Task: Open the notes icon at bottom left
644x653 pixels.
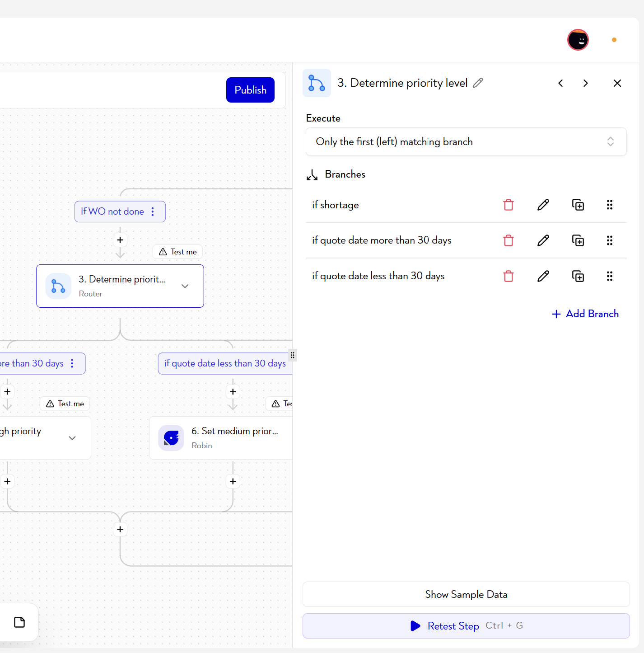Action: (19, 622)
